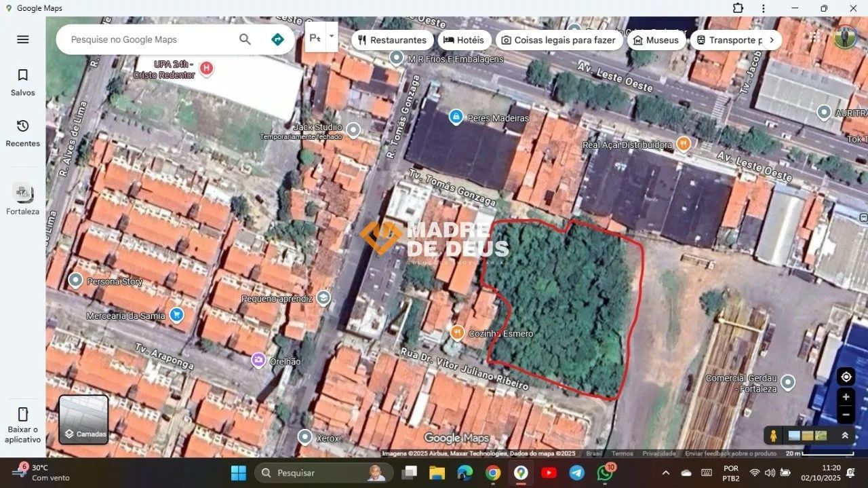868x488 pixels.
Task: Click the Cozinha Esmero restaurant marker
Action: (x=457, y=333)
